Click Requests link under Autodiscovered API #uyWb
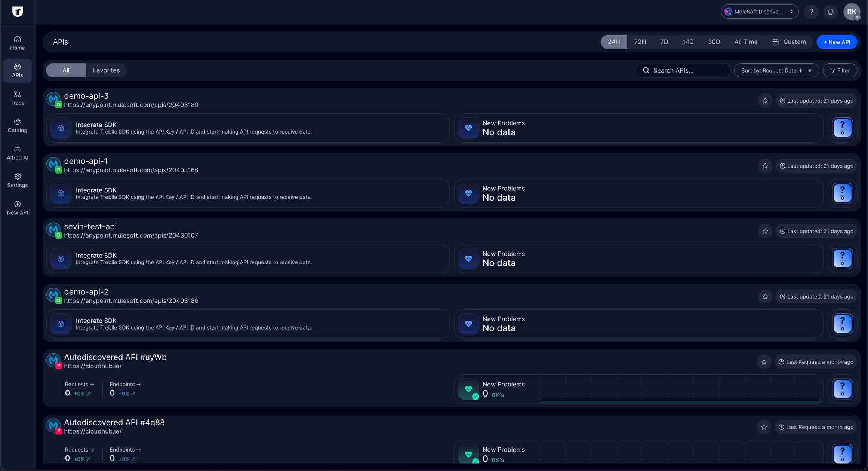This screenshot has height=471, width=868. pyautogui.click(x=79, y=384)
